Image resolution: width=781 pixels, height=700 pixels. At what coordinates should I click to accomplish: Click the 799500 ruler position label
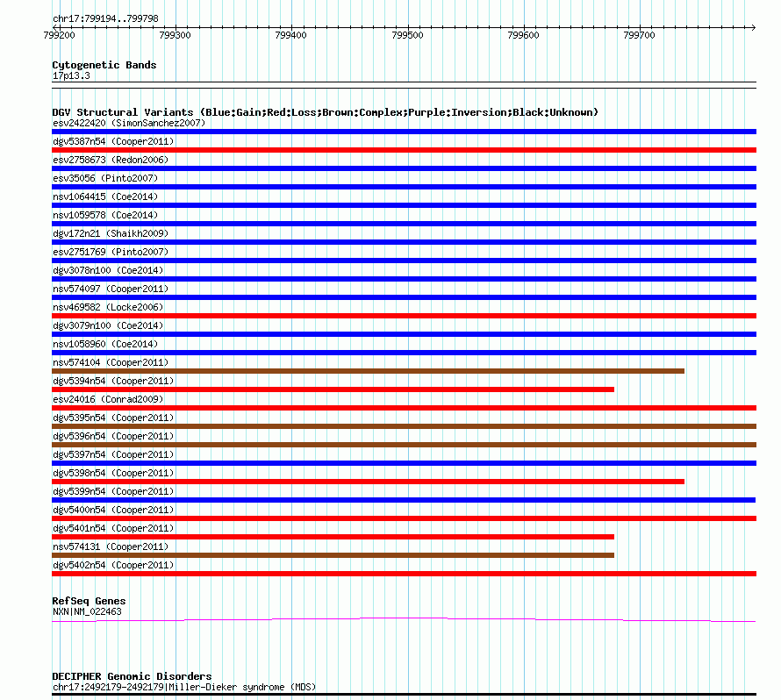[x=407, y=35]
